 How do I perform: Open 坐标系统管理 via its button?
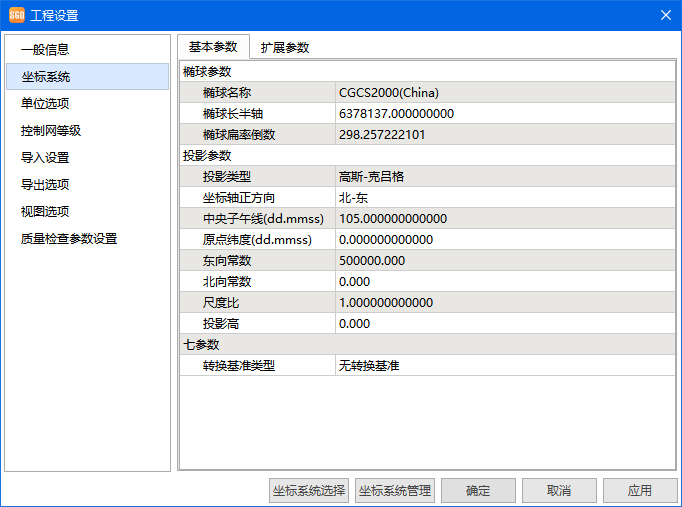click(x=394, y=490)
